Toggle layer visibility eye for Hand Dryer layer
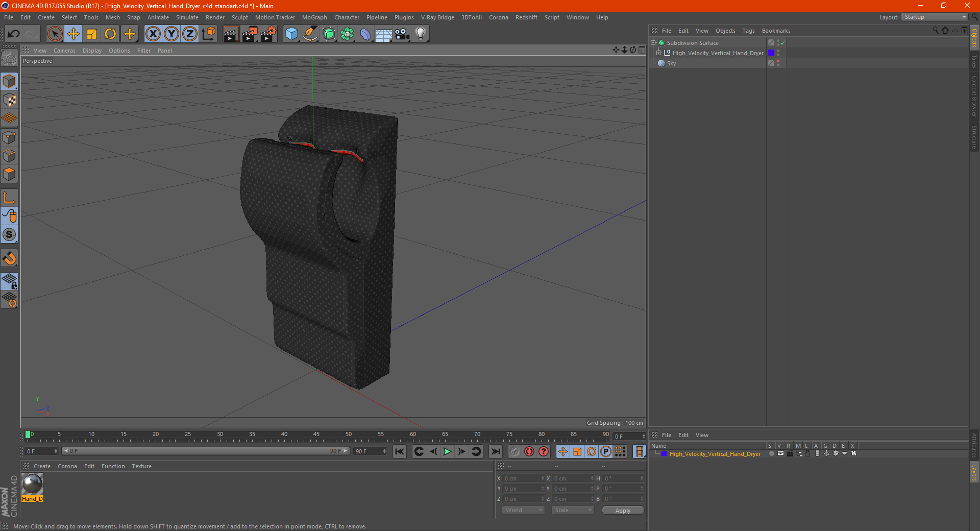 780,453
